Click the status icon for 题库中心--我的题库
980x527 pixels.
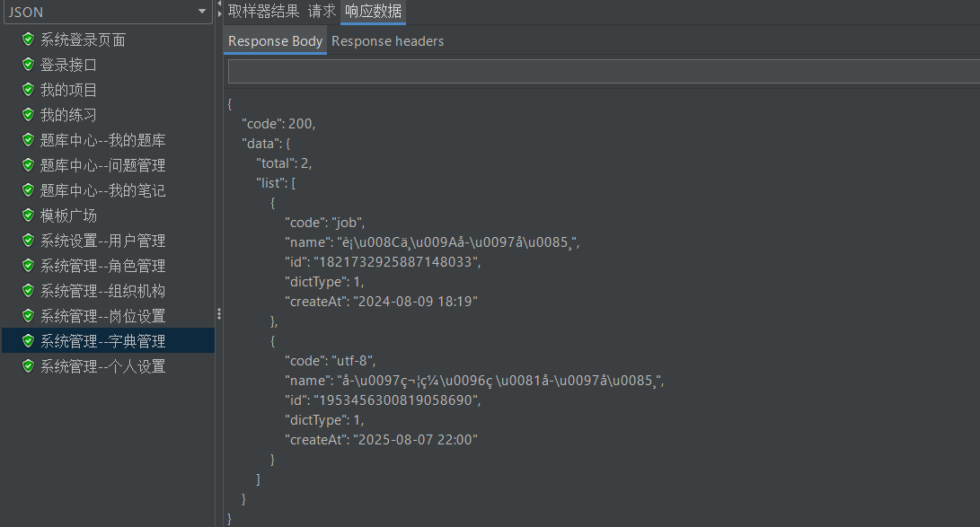click(x=28, y=140)
